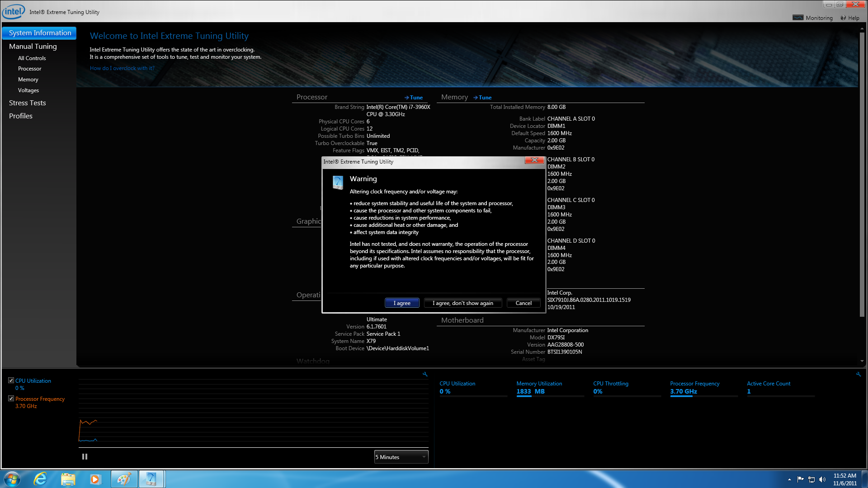
Task: Launch Internet Explorer from taskbar
Action: pos(40,479)
